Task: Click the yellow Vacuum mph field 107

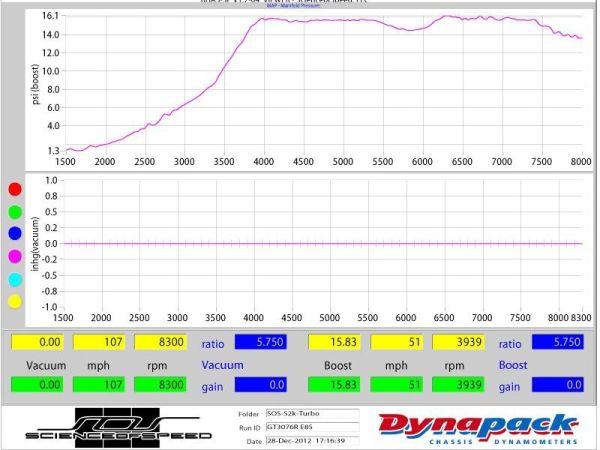Action: pos(99,342)
